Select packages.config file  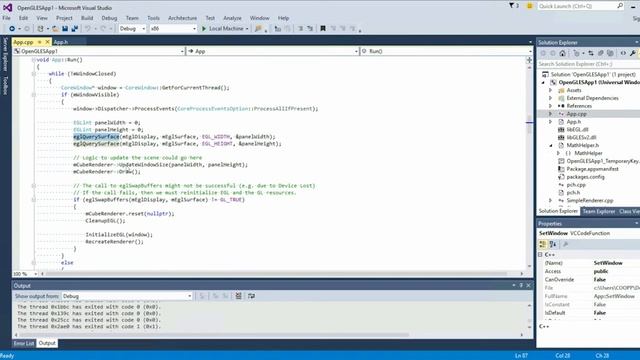(585, 177)
